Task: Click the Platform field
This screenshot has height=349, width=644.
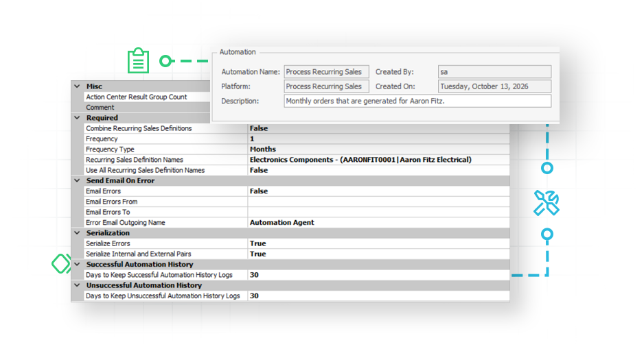Action: [x=327, y=86]
